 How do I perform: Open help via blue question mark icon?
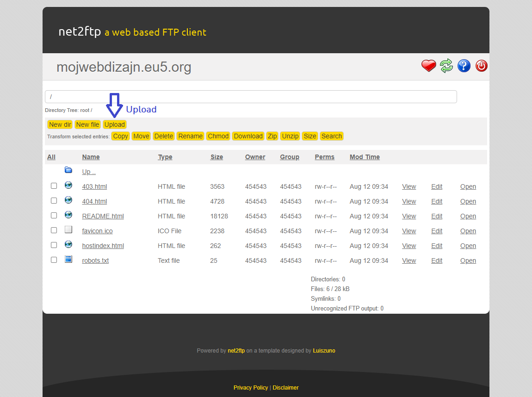(464, 66)
